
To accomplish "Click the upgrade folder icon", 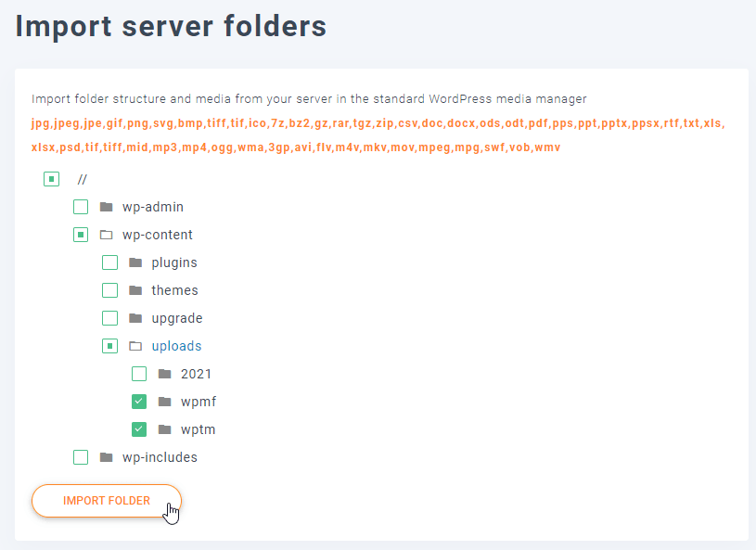I will [x=135, y=318].
